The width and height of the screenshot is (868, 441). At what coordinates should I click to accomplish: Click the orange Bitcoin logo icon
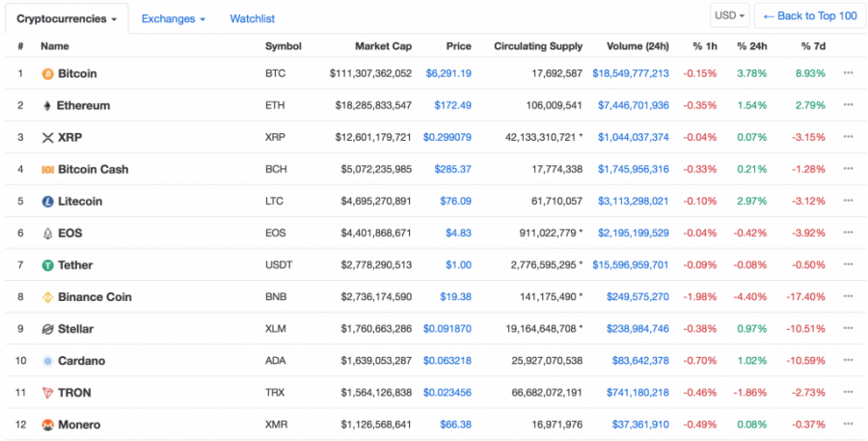47,73
